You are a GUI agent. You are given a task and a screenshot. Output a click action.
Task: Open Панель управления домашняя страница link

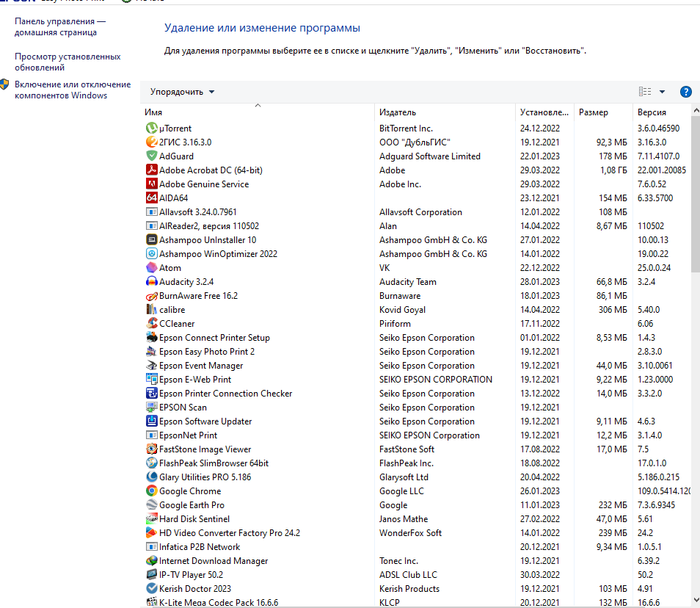click(60, 27)
